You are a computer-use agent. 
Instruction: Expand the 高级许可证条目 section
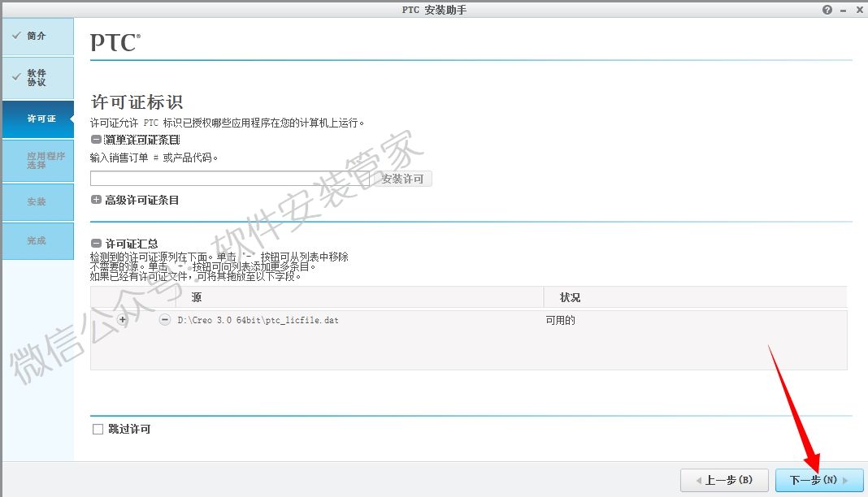95,198
